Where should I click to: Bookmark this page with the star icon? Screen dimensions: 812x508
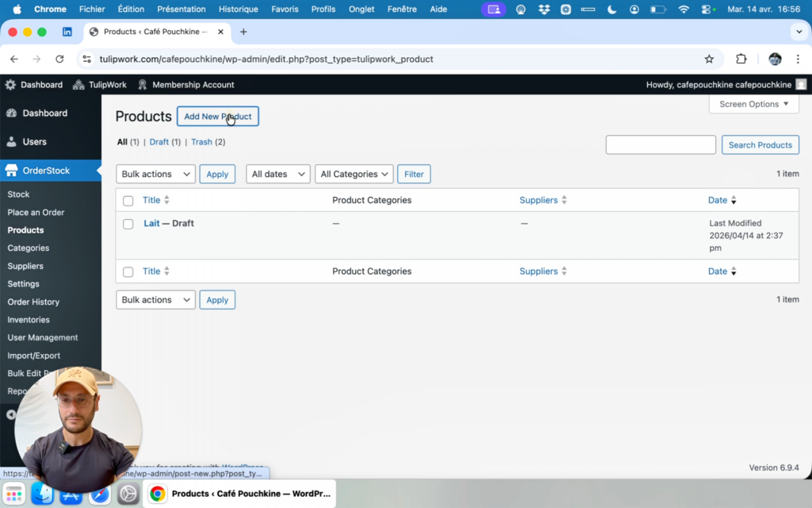point(709,59)
